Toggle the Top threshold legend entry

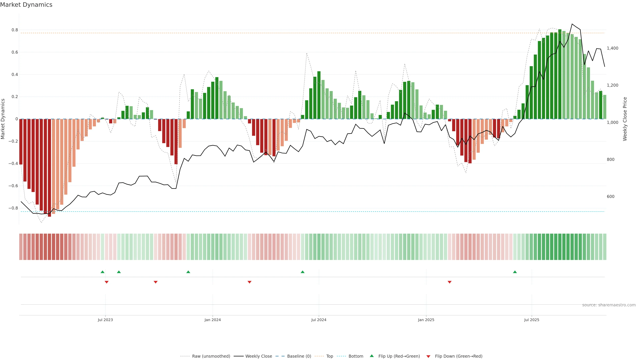click(x=330, y=356)
